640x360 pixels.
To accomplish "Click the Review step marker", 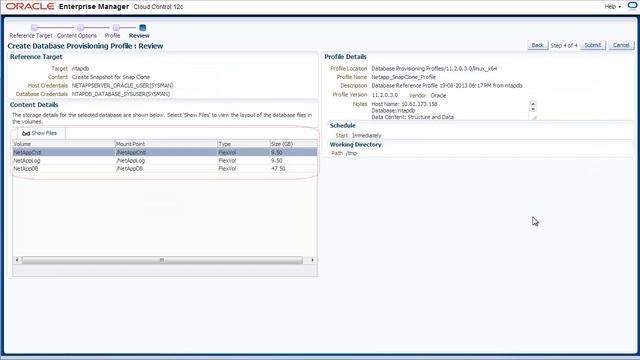I will coord(142,28).
